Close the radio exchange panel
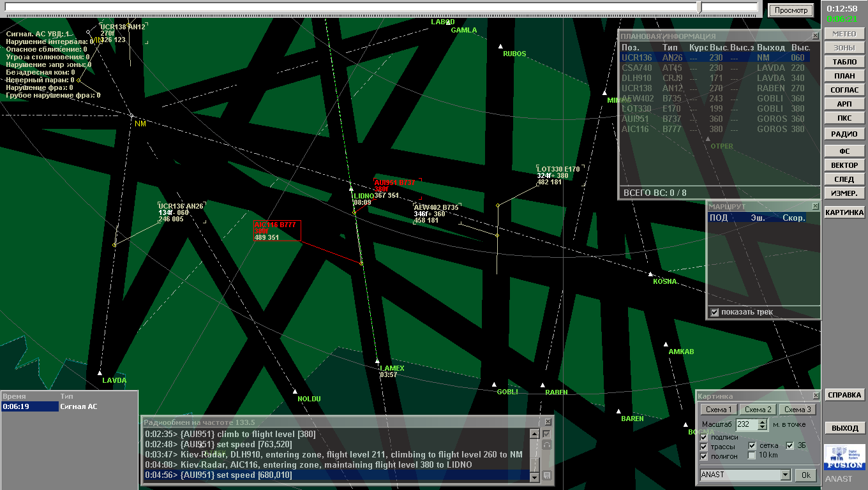 548,422
